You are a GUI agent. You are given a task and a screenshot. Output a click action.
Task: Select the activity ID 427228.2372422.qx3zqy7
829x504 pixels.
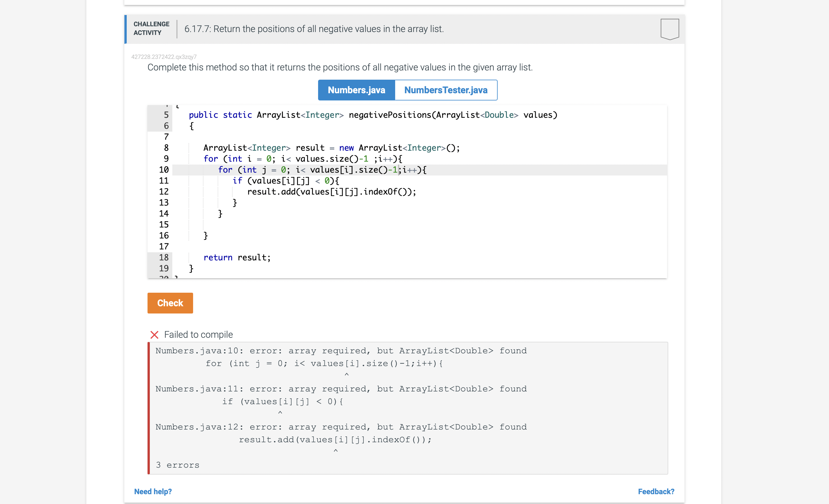(164, 57)
